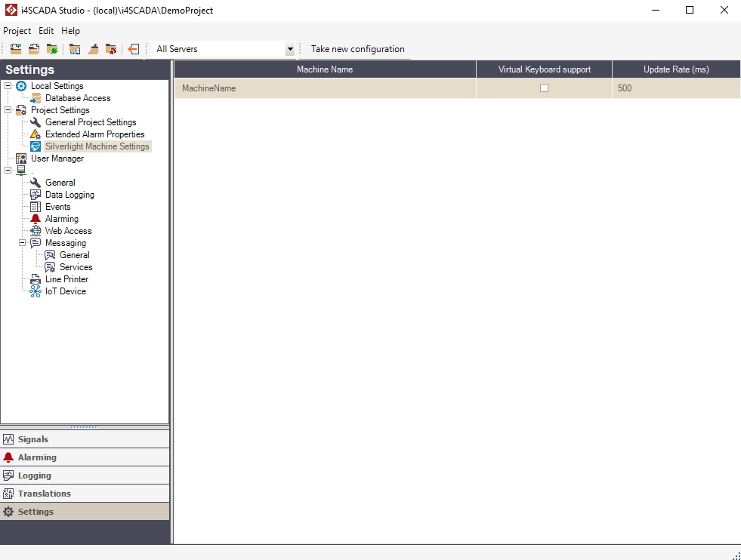Collapse the Messaging tree node
This screenshot has width=741, height=560.
(23, 243)
